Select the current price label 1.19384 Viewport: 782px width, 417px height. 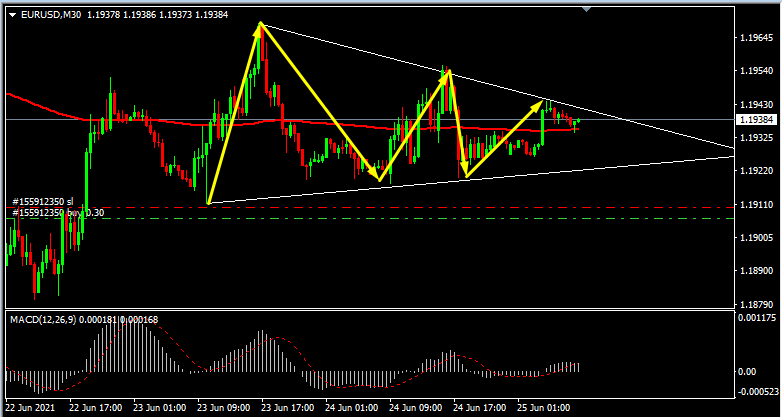click(x=756, y=120)
